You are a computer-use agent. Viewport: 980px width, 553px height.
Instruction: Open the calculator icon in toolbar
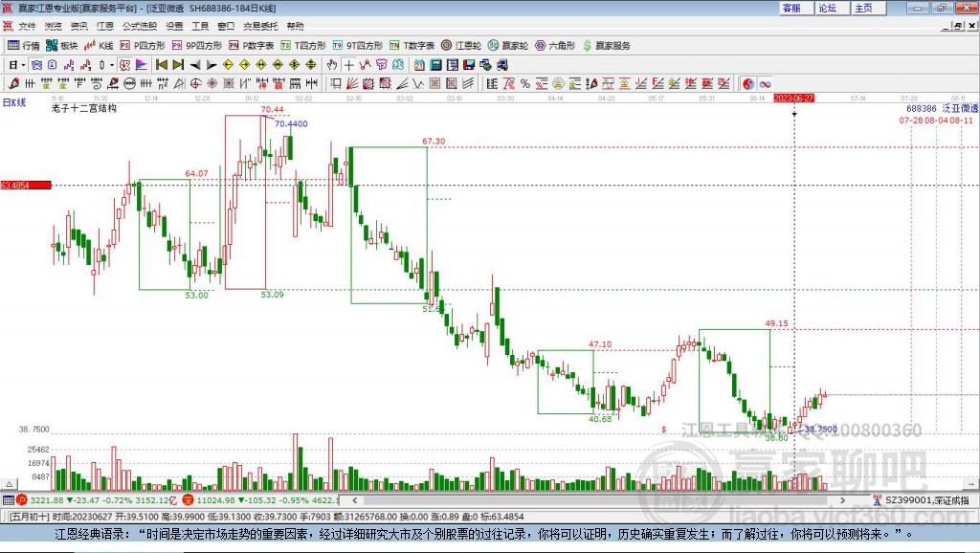click(435, 65)
